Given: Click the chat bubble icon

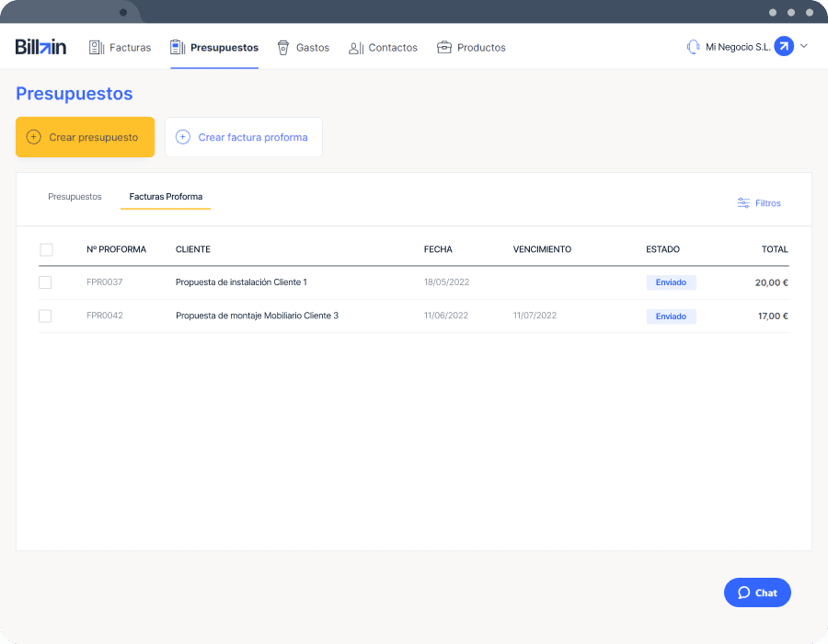Looking at the screenshot, I should [743, 592].
